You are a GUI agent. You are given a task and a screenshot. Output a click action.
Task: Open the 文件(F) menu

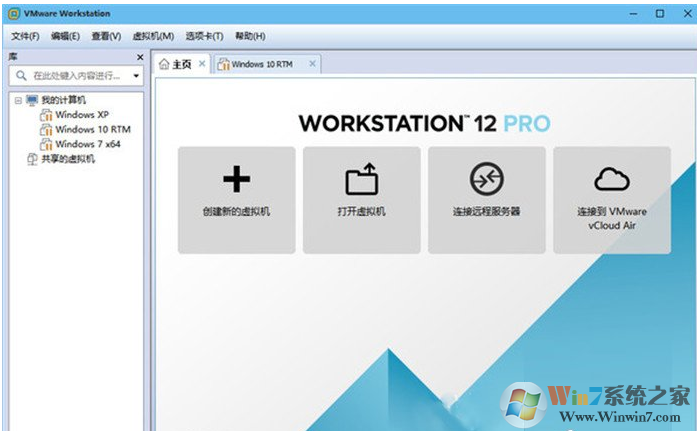[25, 36]
